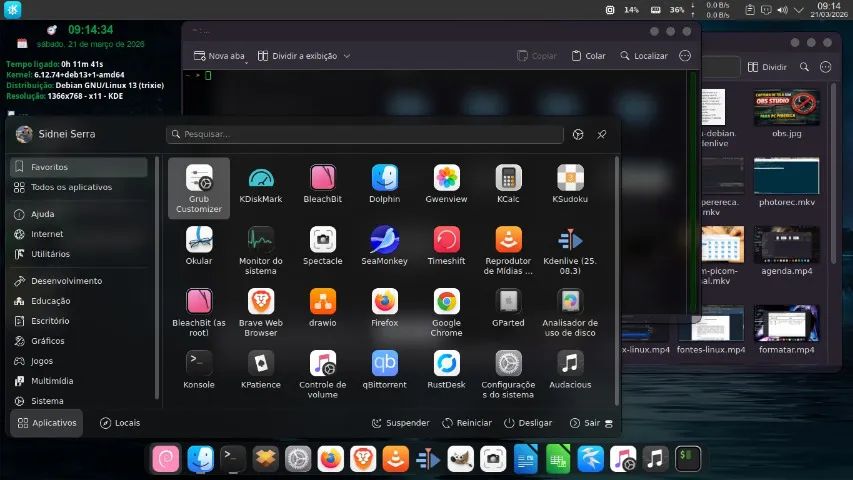Open Monitor do sistema
The image size is (853, 480).
[x=261, y=250]
